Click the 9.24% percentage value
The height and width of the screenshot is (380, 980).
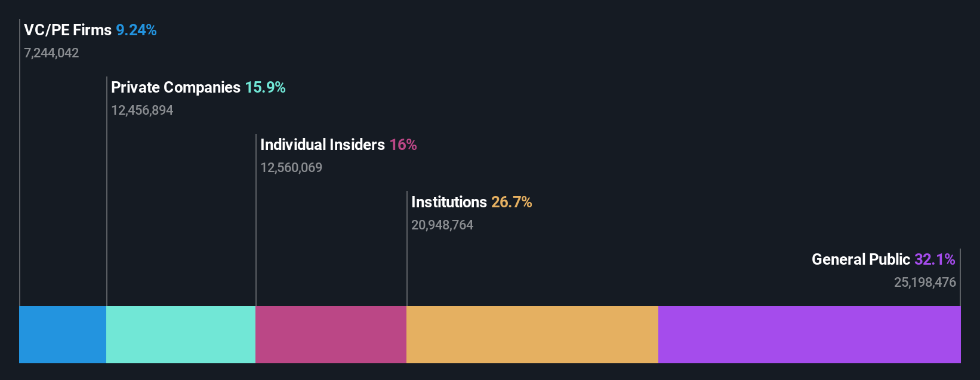pyautogui.click(x=136, y=30)
